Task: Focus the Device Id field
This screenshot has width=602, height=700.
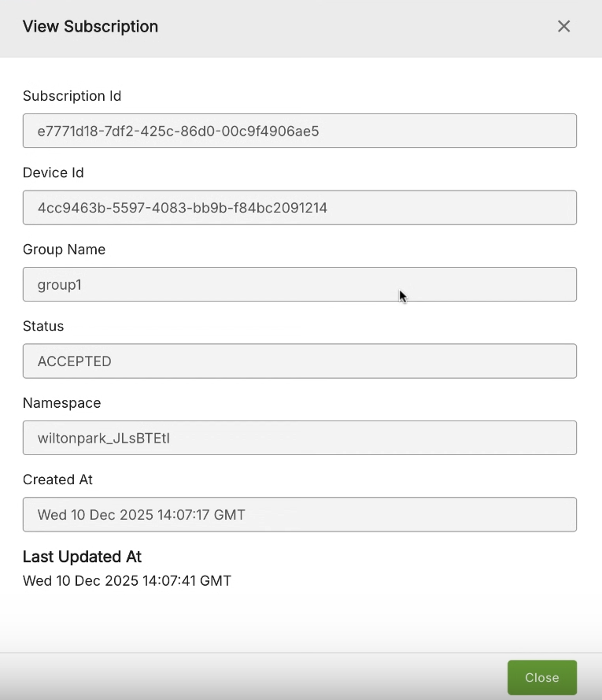Action: coord(299,208)
